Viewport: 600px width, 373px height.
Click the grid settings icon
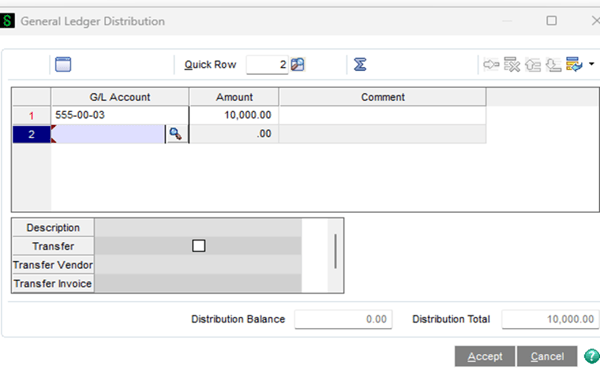tap(574, 64)
